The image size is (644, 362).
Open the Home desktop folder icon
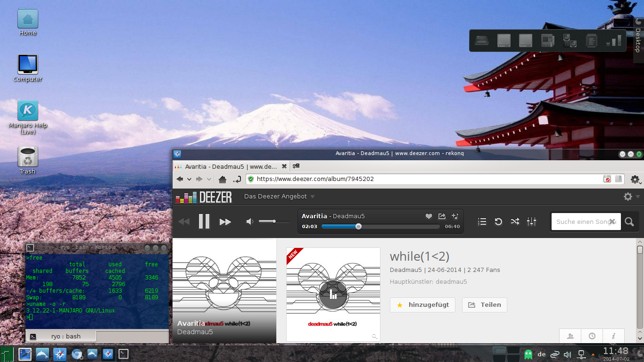(x=27, y=23)
